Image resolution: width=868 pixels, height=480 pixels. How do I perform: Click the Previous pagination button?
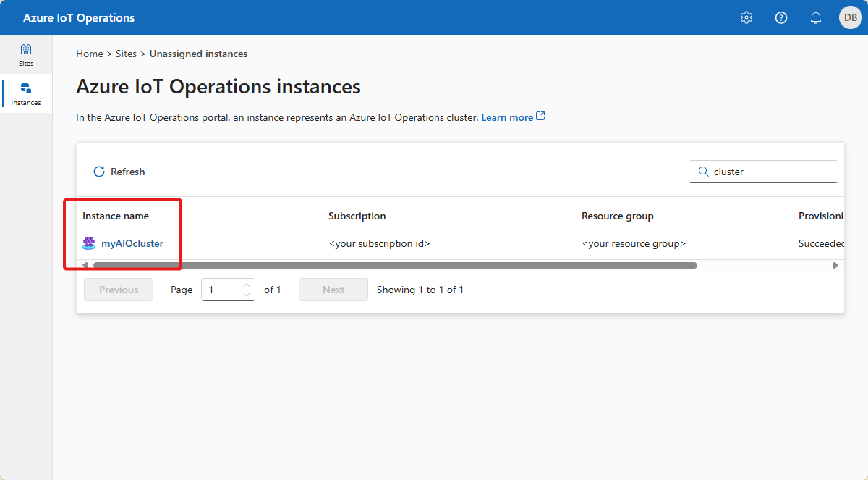coord(118,289)
